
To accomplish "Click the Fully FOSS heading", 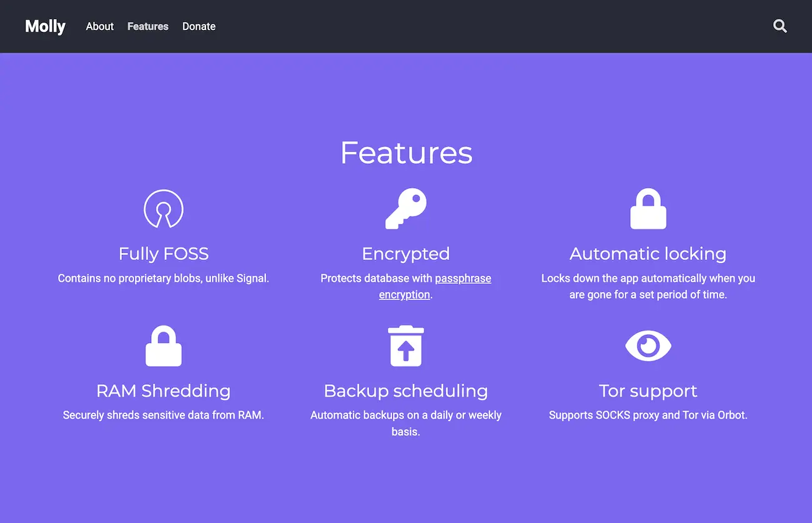I will click(x=164, y=254).
